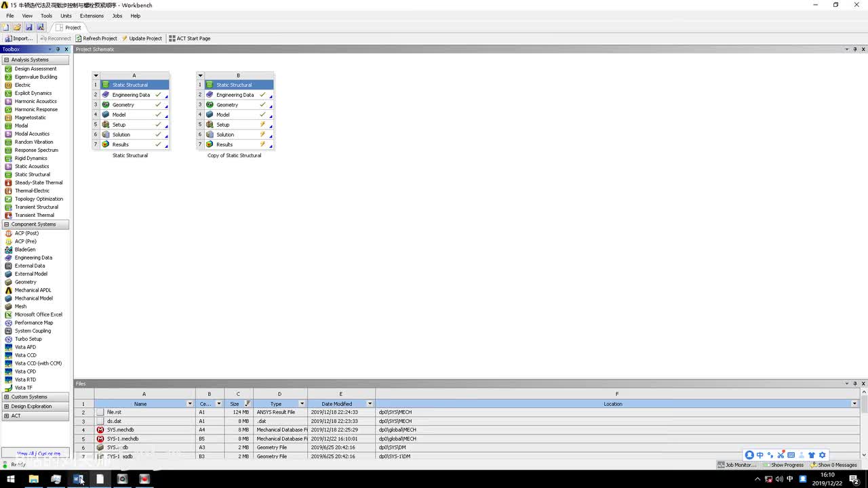
Task: Click Update Project
Action: click(x=142, y=39)
